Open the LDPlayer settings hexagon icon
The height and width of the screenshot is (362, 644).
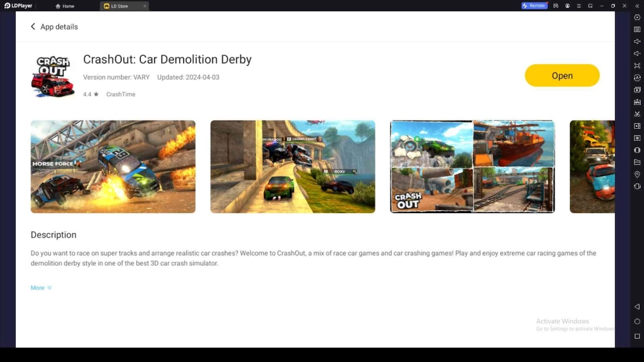pos(637,17)
